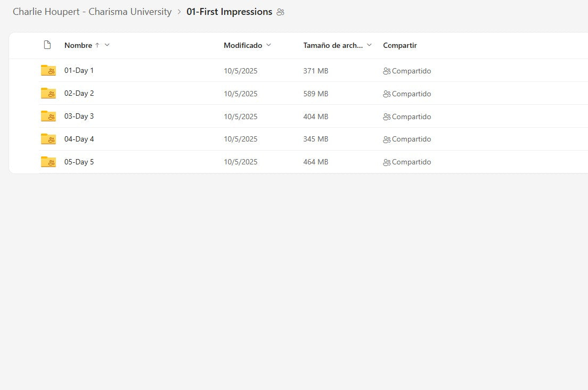
Task: Open the 04-Day 4 folder name link
Action: 79,139
